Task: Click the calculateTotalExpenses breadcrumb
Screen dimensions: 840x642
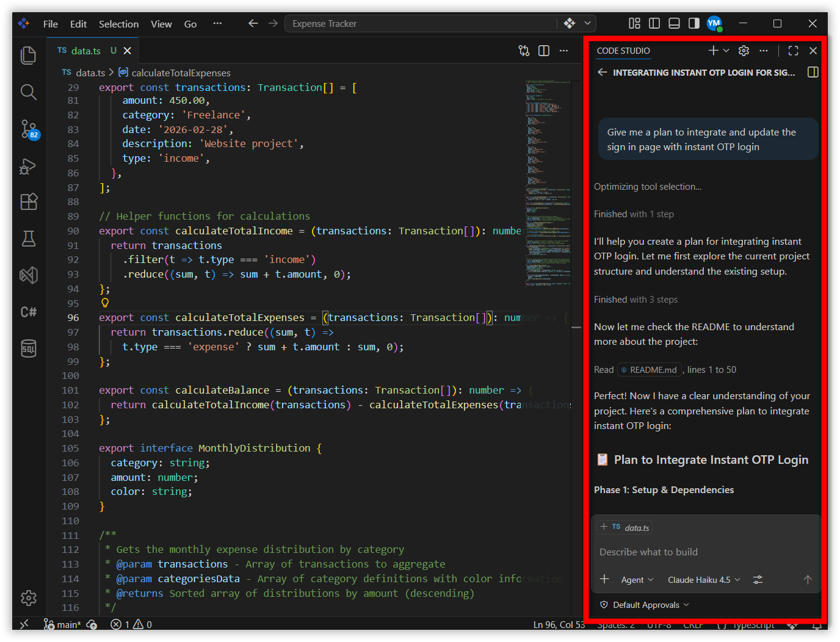Action: [175, 73]
